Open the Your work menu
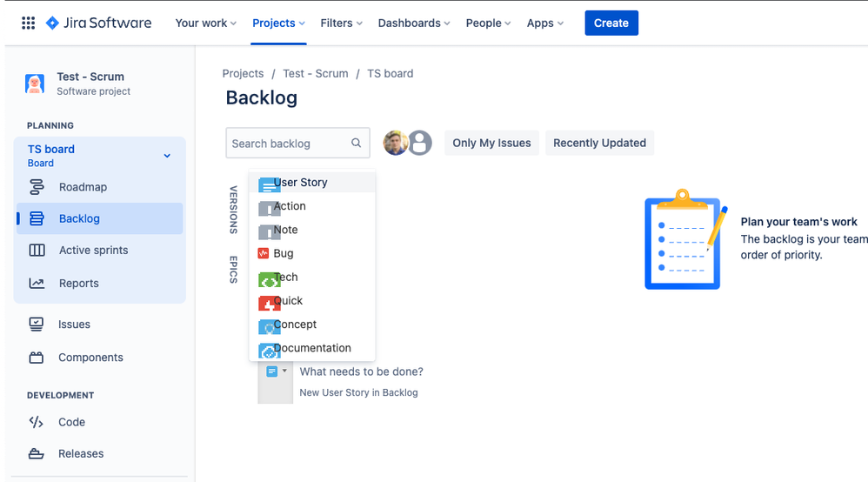Image resolution: width=868 pixels, height=482 pixels. coord(206,23)
